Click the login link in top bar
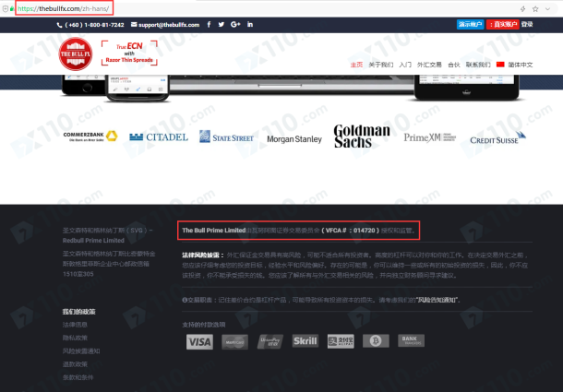This screenshot has width=563, height=392. (527, 24)
